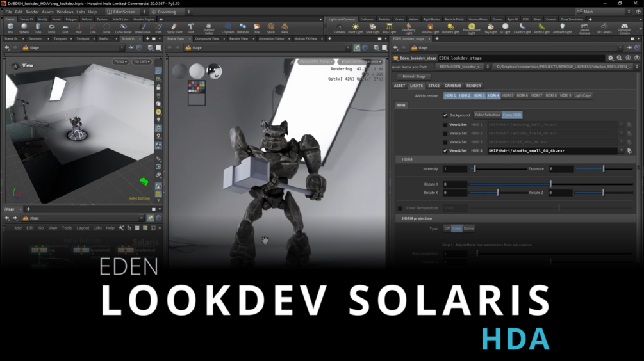Select the Helix shelf tool

[x=285, y=28]
